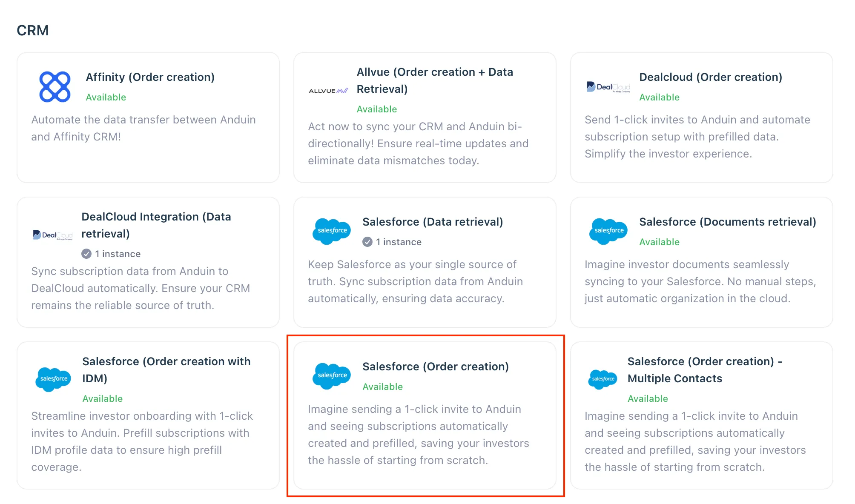Screen dimensions: 855x504
Task: Open Dealcloud (Order creation) title
Action: pos(711,77)
